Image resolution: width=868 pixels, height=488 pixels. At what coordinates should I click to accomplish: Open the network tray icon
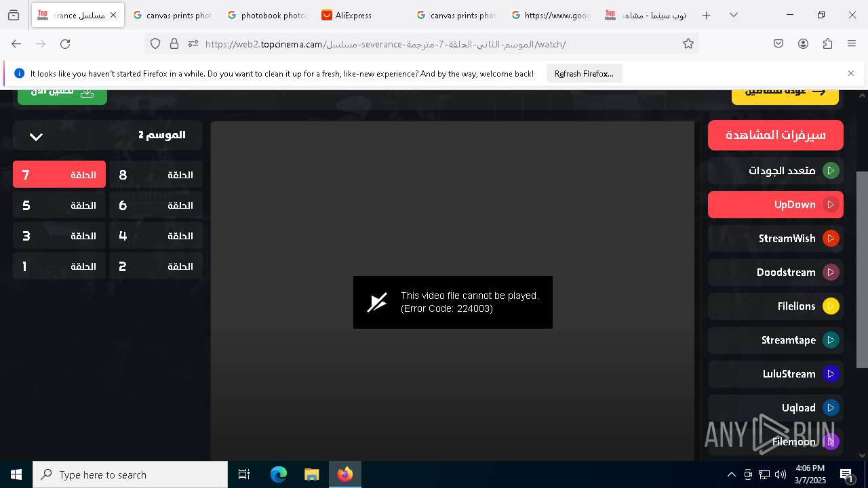point(764,474)
